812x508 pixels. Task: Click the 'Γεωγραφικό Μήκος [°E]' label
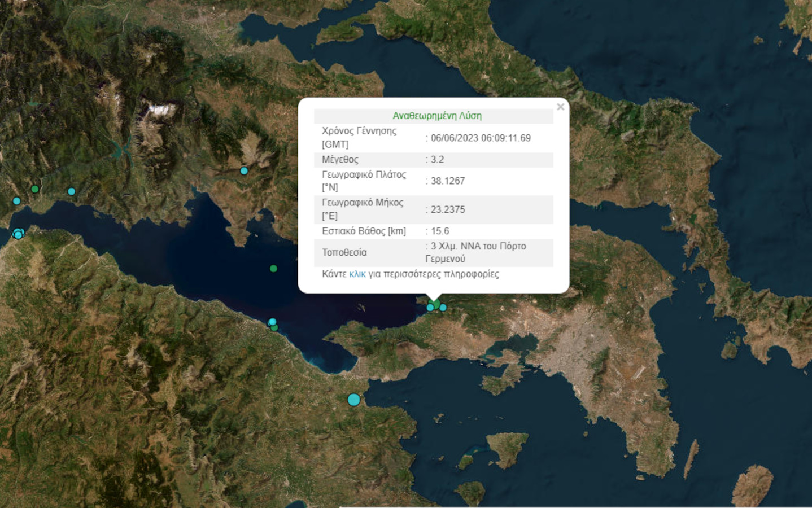(363, 209)
